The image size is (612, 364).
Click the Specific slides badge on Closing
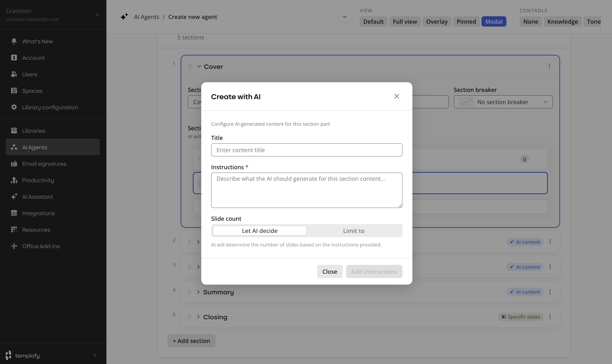[521, 317]
